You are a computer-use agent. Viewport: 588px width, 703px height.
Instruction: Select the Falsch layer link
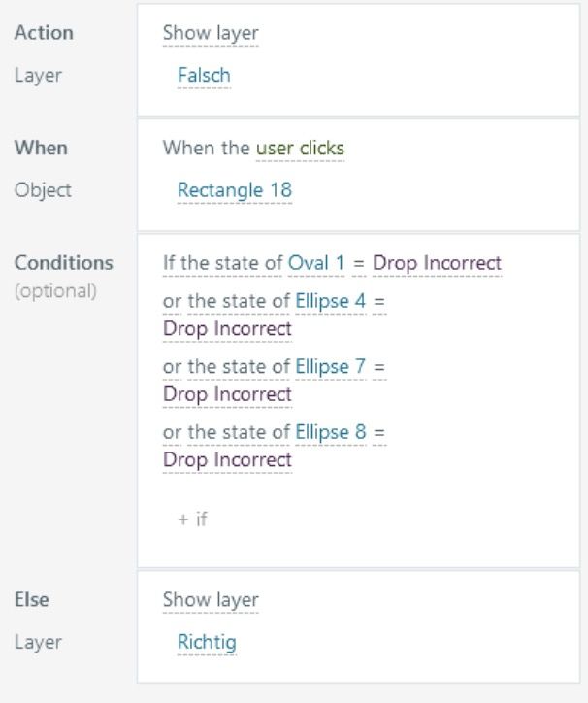[x=204, y=75]
